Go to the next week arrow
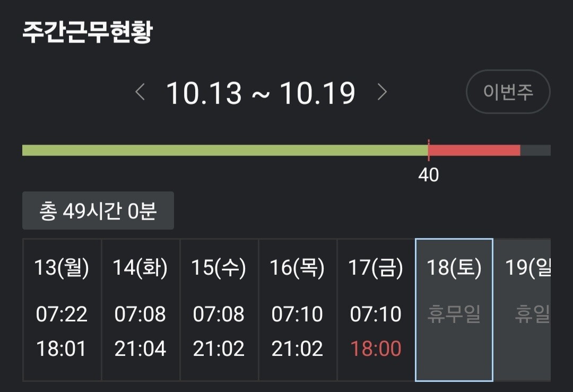The height and width of the screenshot is (392, 573). pyautogui.click(x=382, y=92)
